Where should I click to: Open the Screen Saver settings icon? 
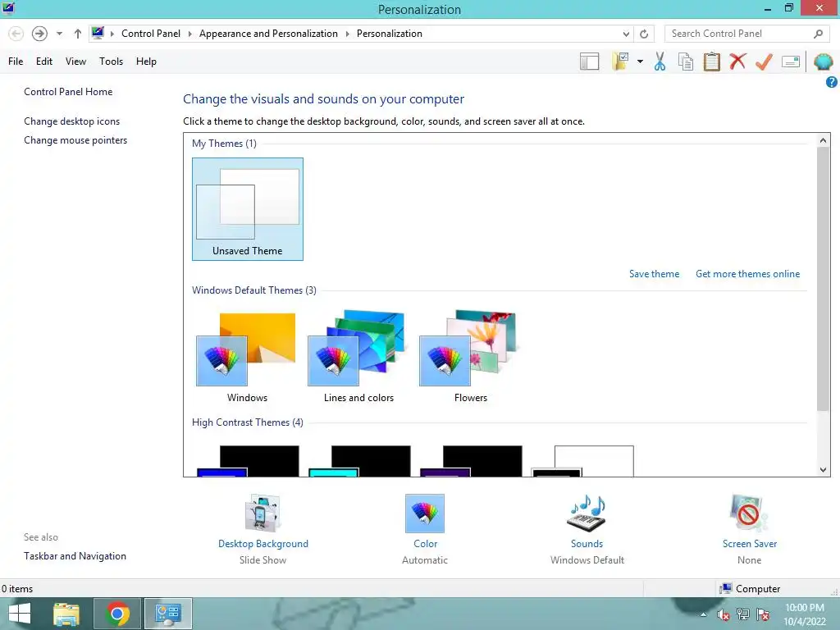click(749, 514)
